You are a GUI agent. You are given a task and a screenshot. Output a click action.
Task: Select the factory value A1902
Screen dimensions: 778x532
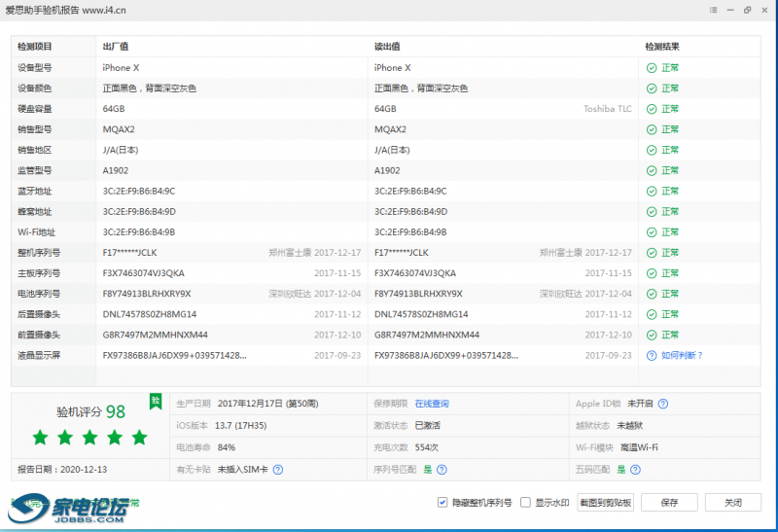(x=116, y=171)
